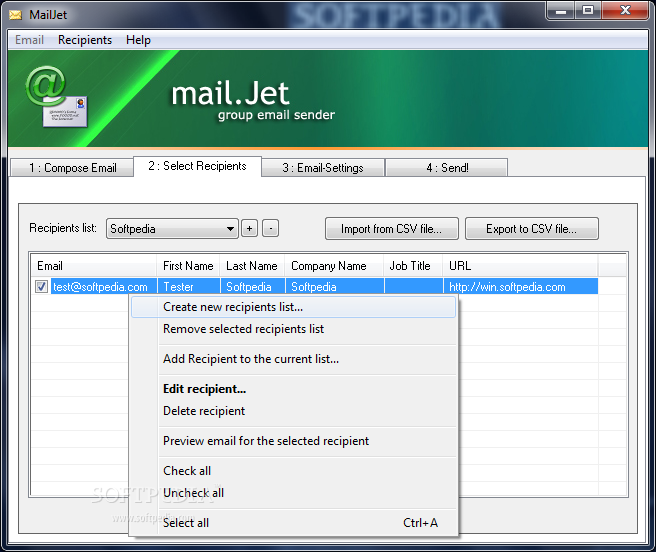Select Check all in context menu
The image size is (656, 552).
click(x=293, y=471)
